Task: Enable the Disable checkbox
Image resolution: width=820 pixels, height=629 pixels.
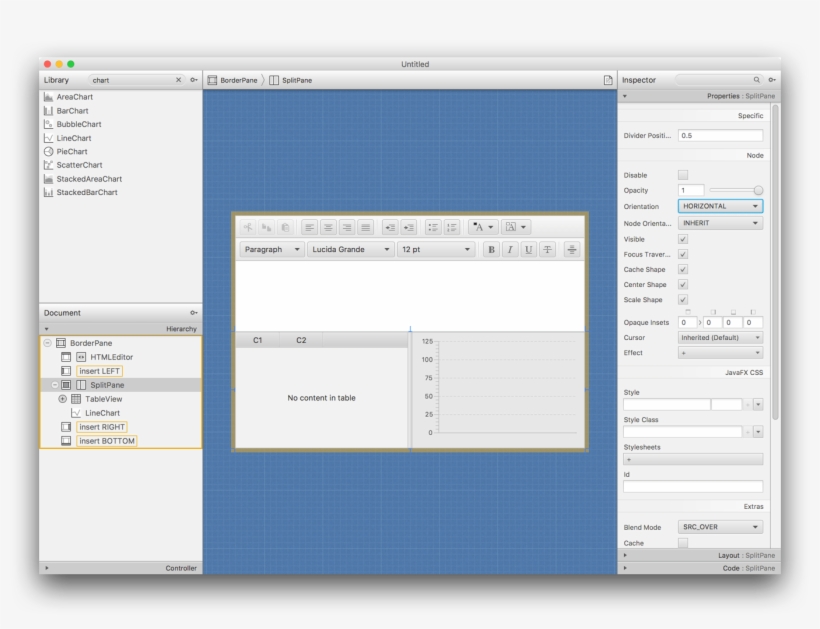Action: tap(683, 175)
